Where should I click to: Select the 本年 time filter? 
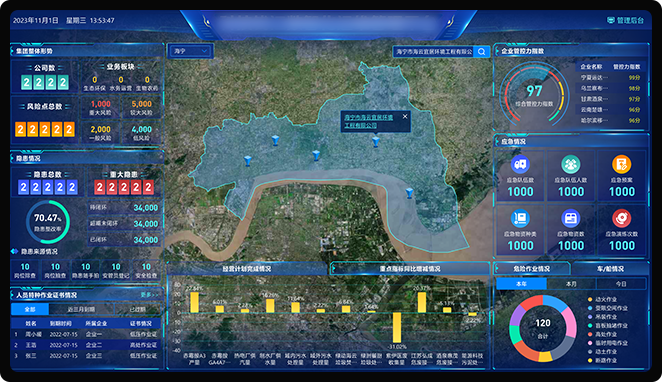tap(521, 284)
